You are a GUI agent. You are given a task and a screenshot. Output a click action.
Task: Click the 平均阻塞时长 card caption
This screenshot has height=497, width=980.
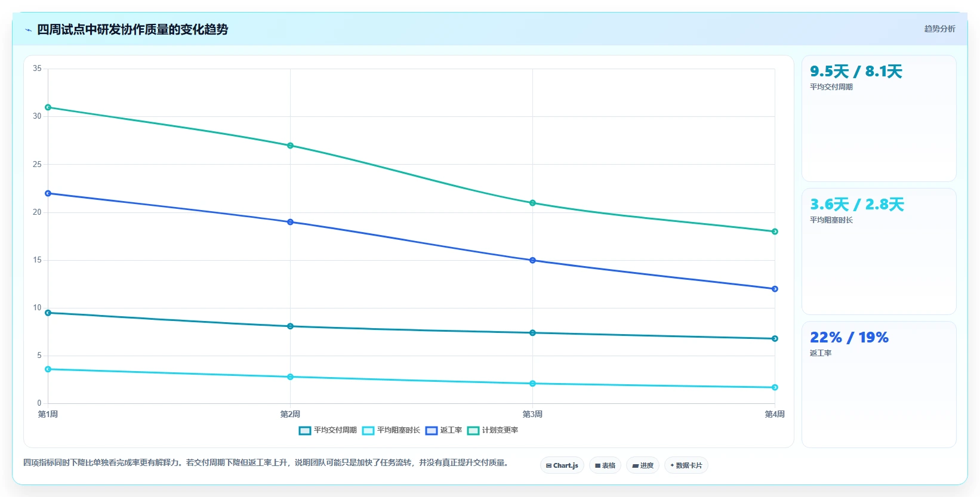pos(831,220)
